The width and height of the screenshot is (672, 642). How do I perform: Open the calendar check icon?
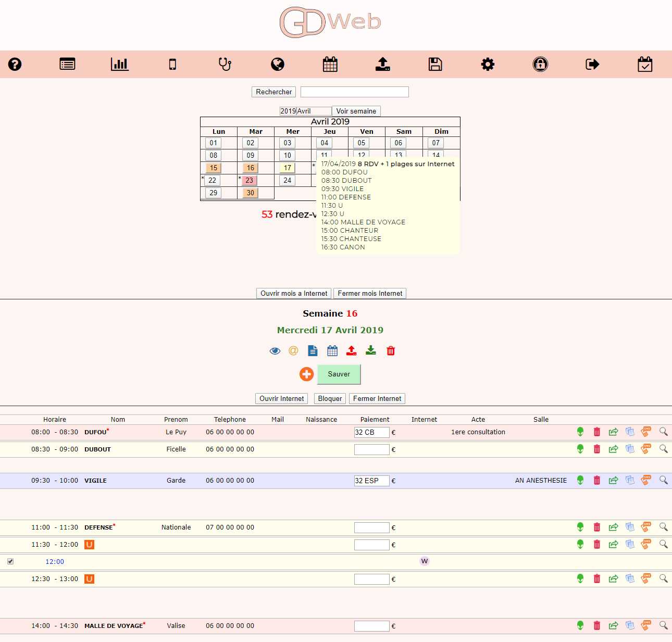(645, 64)
